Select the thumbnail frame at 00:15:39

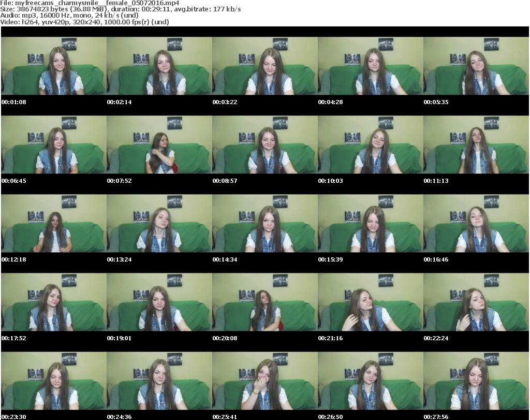(x=371, y=224)
